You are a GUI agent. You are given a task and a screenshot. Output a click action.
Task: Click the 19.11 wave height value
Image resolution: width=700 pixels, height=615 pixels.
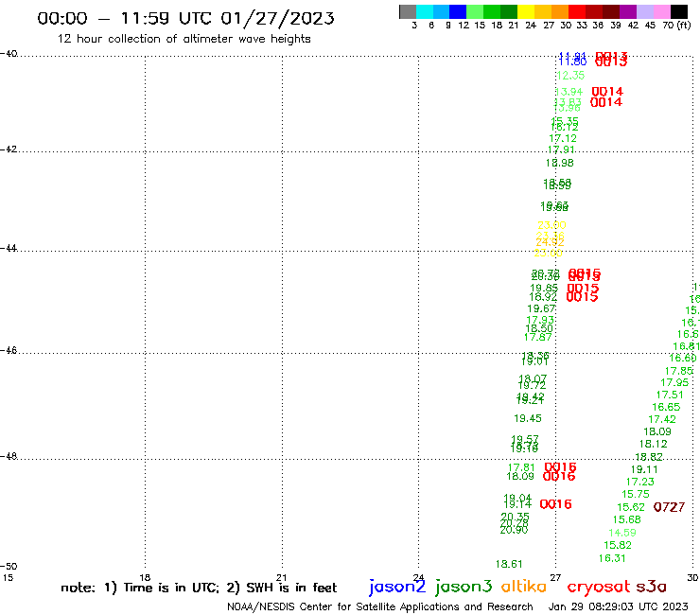click(644, 469)
